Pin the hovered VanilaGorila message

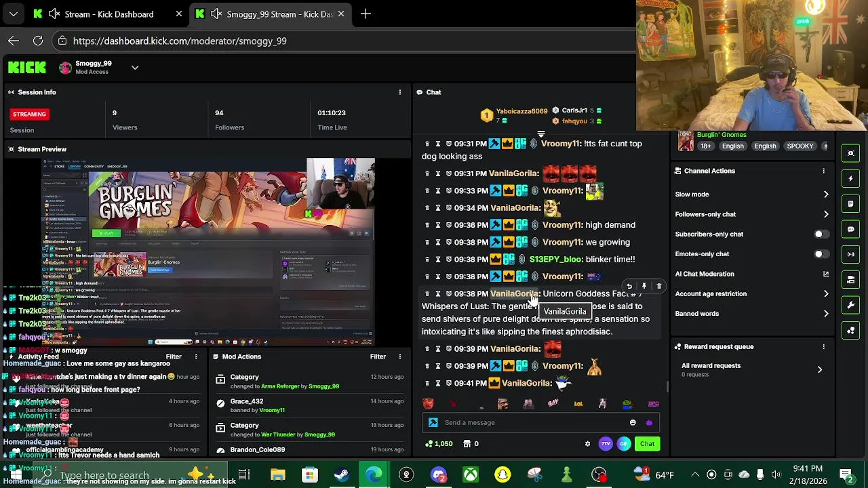coord(644,286)
